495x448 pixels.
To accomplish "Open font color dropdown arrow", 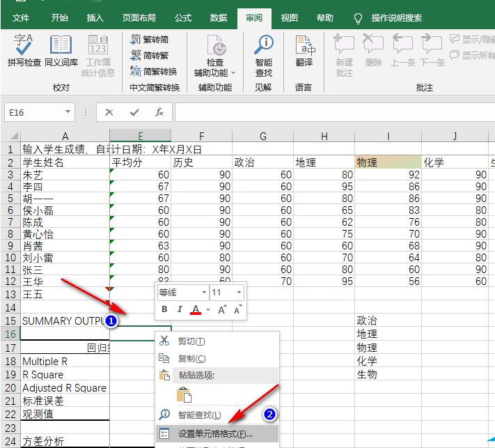I will (208, 309).
